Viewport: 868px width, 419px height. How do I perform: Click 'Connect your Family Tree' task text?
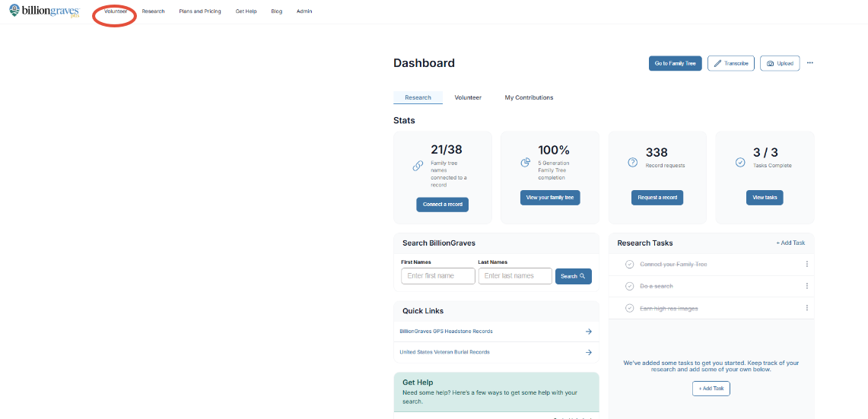[x=673, y=264]
